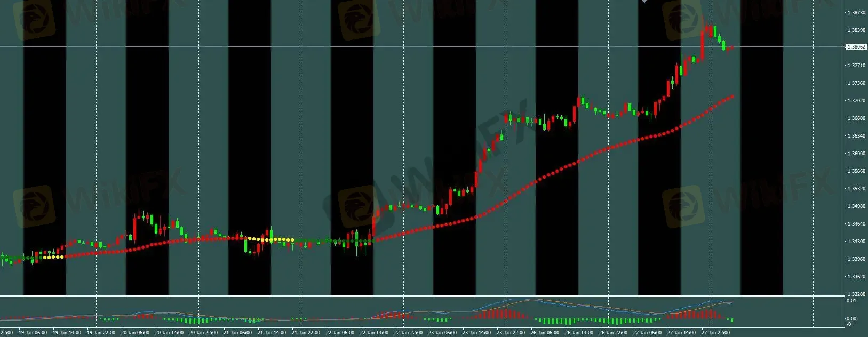Select the 27 Jan 22:00 time label
Viewport: 868px width, 337px height.
(715, 333)
